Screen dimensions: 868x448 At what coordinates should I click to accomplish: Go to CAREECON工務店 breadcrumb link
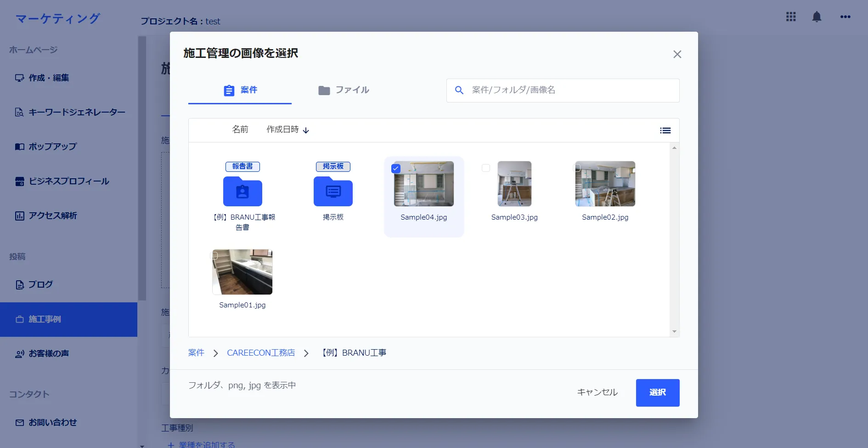pos(261,353)
